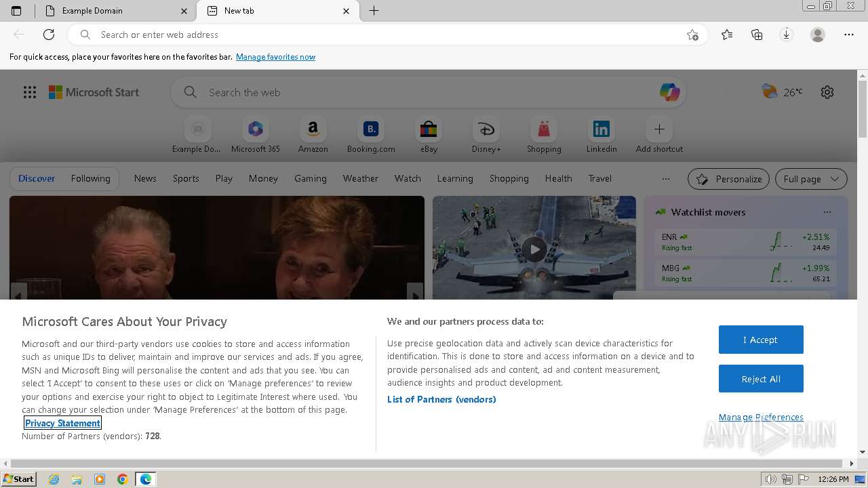Screen dimensions: 868x488
Task: Close the New tab tab
Action: [347, 11]
